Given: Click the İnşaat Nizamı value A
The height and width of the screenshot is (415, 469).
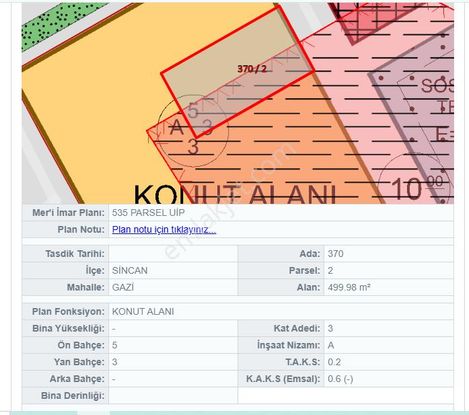Looking at the screenshot, I should 330,345.
